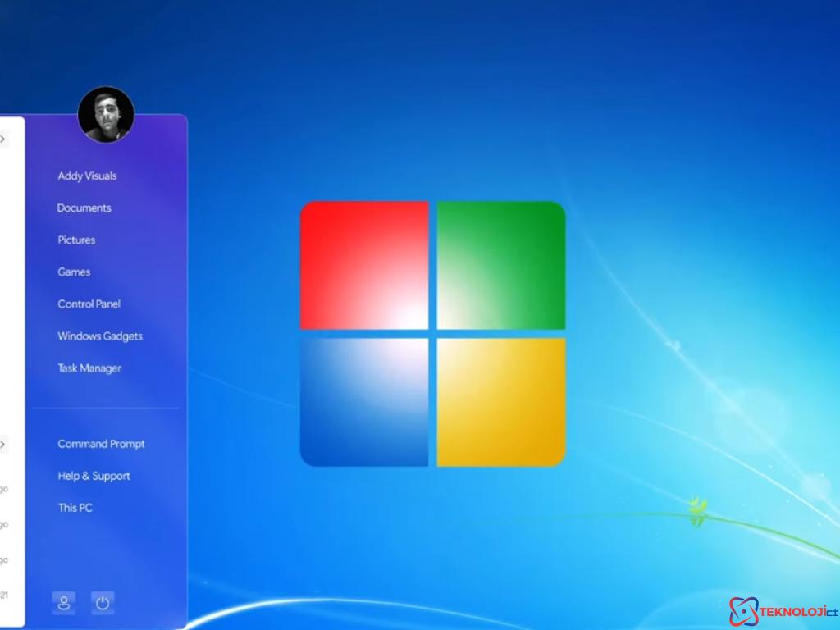Open Games from the start menu
The height and width of the screenshot is (630, 840).
coord(74,272)
